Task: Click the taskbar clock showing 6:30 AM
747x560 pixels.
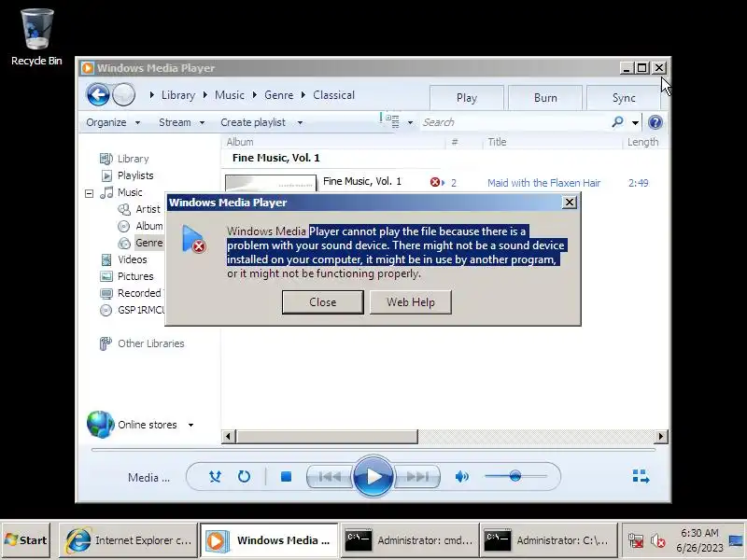Action: tap(699, 540)
